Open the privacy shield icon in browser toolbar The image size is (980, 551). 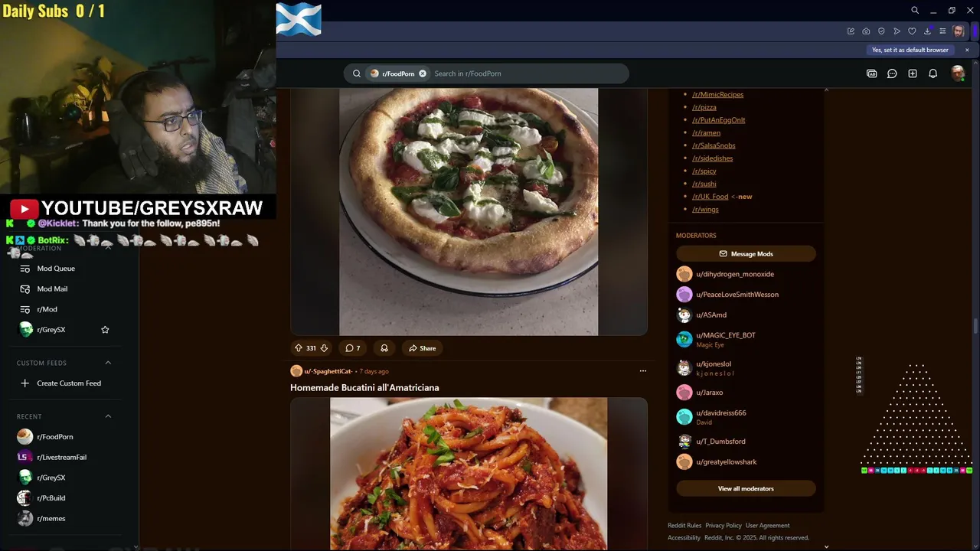click(881, 31)
